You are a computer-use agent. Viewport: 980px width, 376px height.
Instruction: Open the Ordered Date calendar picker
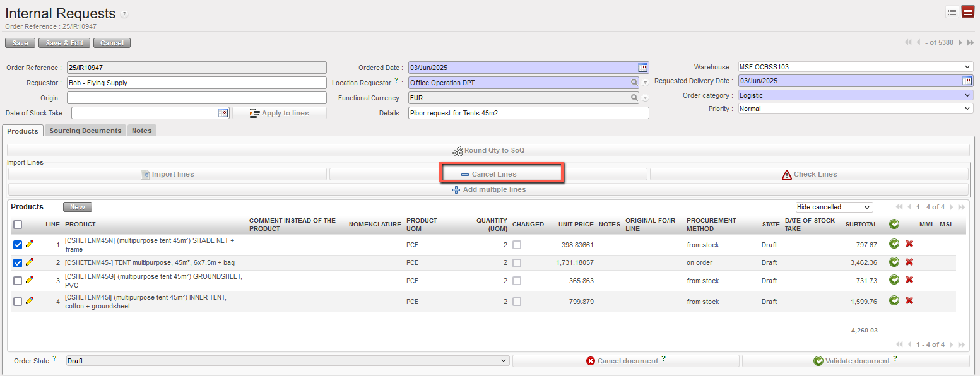point(642,68)
